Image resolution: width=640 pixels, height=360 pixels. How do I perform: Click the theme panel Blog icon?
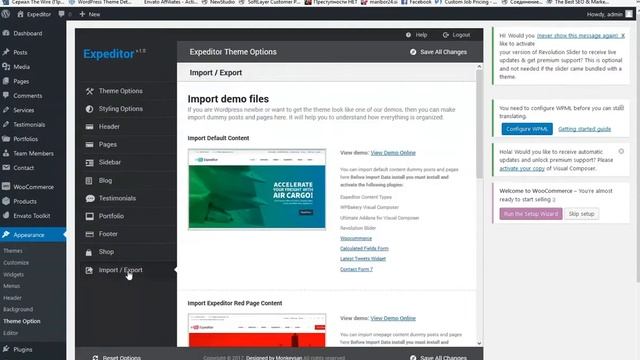pos(89,180)
